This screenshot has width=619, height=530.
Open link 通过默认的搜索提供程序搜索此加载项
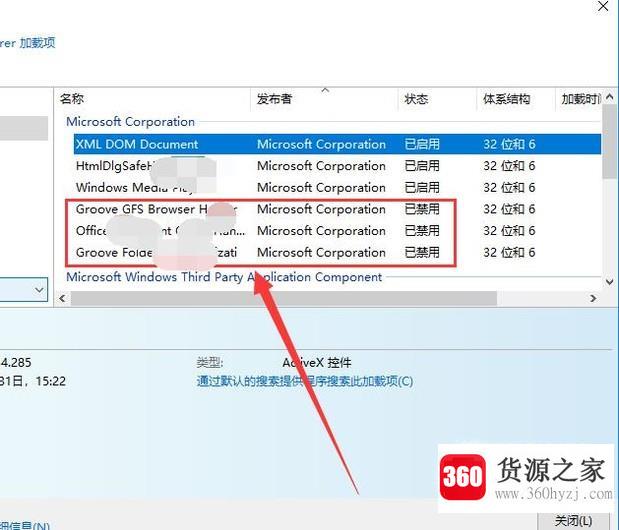(305, 381)
